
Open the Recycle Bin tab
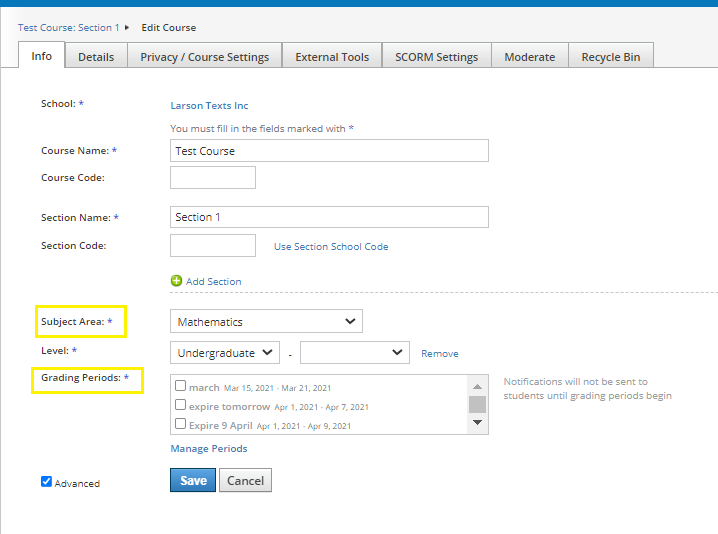pyautogui.click(x=610, y=57)
